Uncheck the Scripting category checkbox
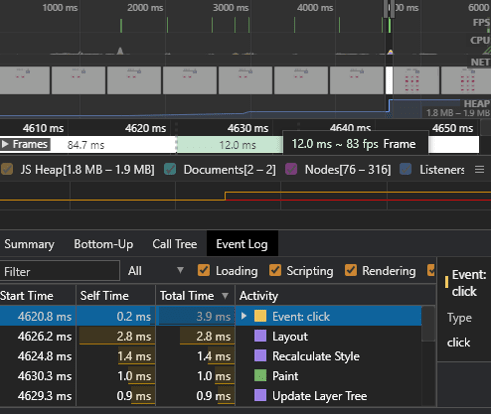 pyautogui.click(x=275, y=270)
